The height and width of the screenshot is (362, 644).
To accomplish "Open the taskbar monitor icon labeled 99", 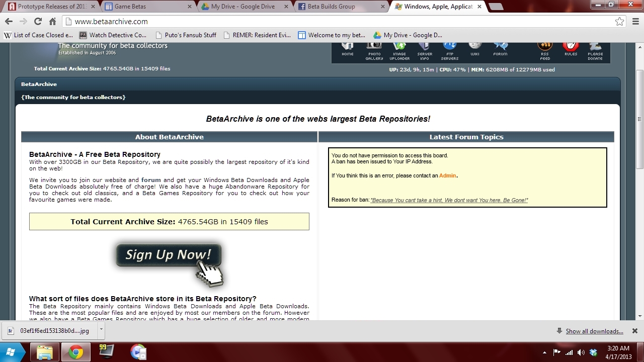I will pyautogui.click(x=106, y=351).
